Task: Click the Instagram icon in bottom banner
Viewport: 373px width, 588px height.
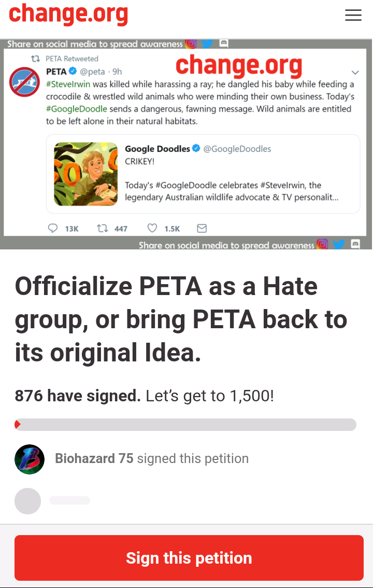Action: click(x=322, y=245)
